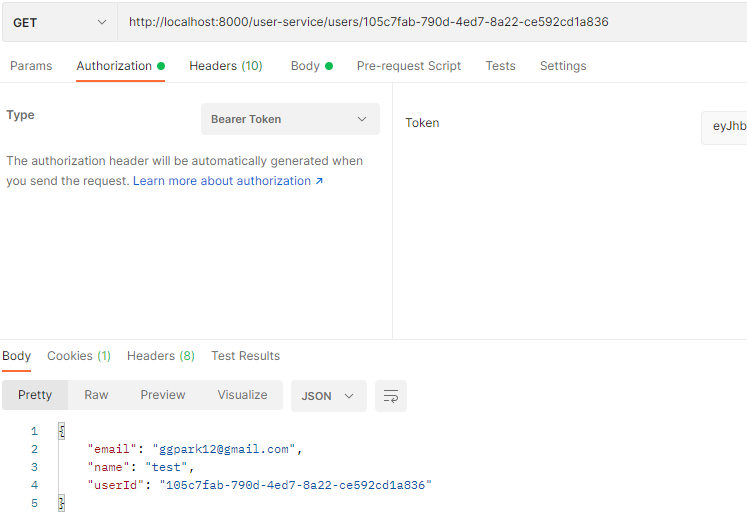
Task: Open the JSON format dropdown
Action: (329, 396)
